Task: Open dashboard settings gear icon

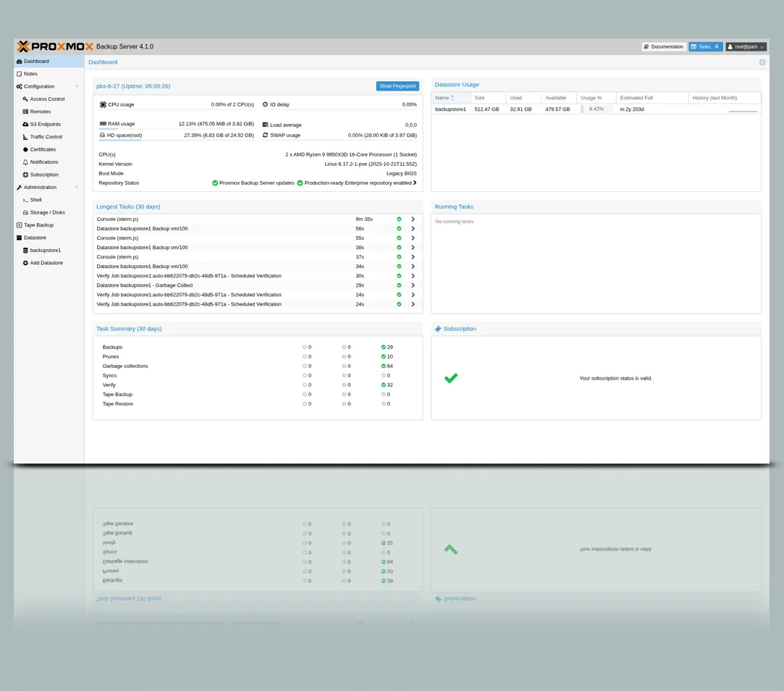Action: tap(762, 62)
